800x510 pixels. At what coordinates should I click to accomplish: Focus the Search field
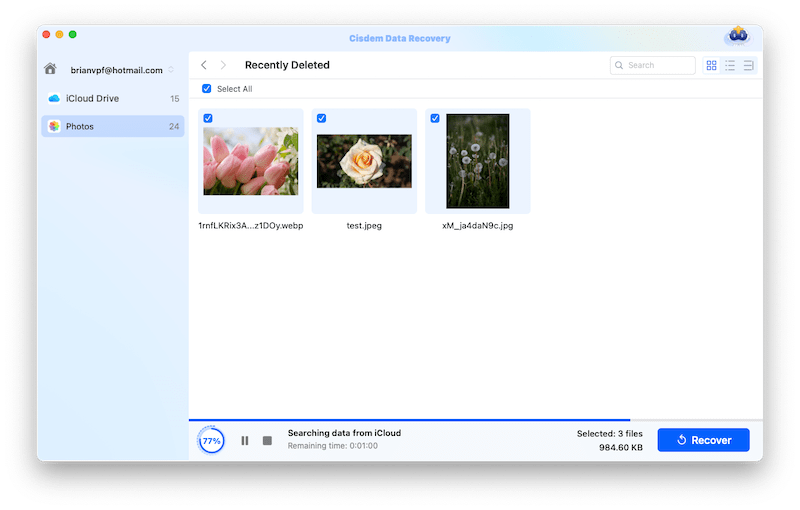(653, 65)
